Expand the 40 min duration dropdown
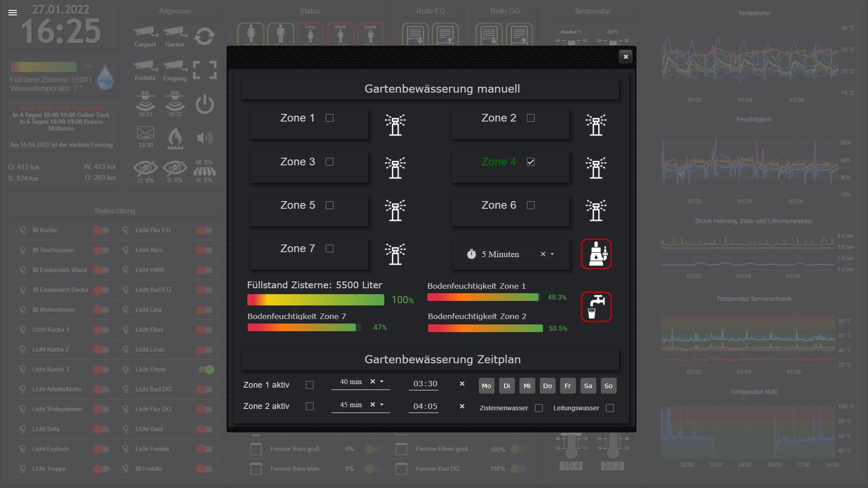The image size is (868, 488). coord(382,382)
